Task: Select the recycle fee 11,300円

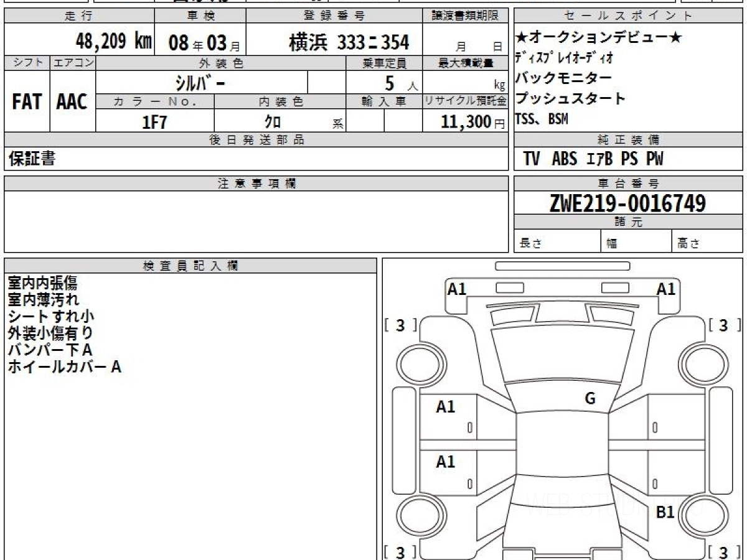Action: (473, 122)
